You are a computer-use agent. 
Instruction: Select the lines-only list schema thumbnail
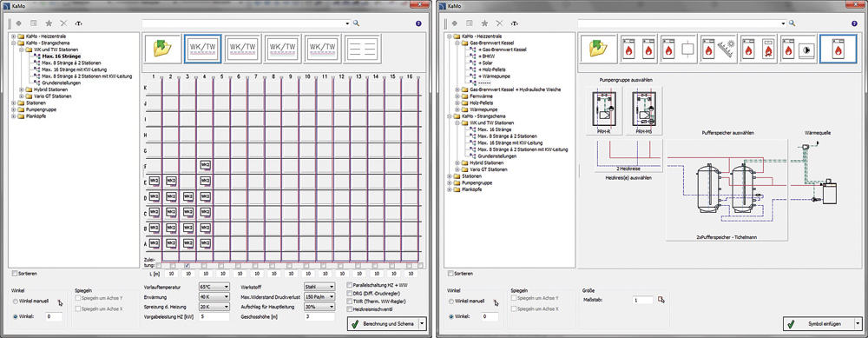(x=363, y=50)
